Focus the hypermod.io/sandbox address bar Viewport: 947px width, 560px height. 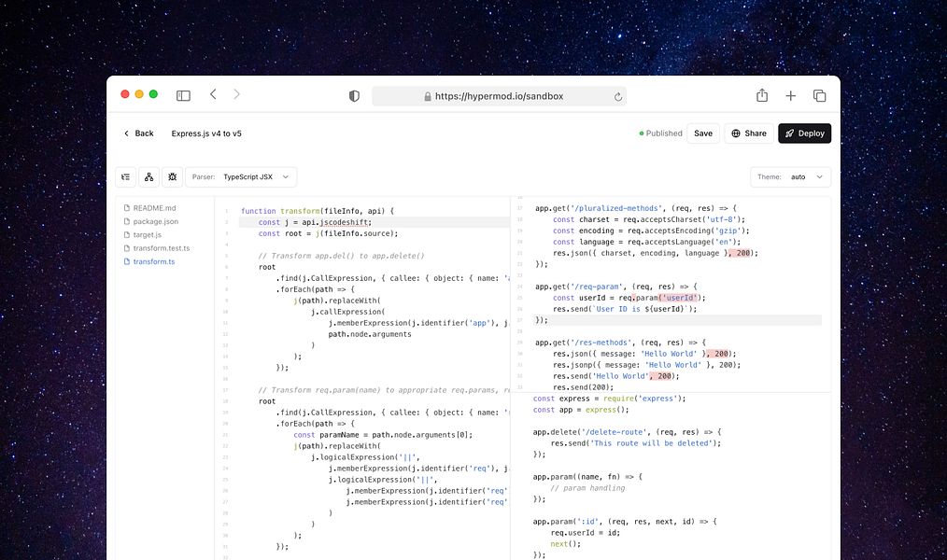(499, 96)
